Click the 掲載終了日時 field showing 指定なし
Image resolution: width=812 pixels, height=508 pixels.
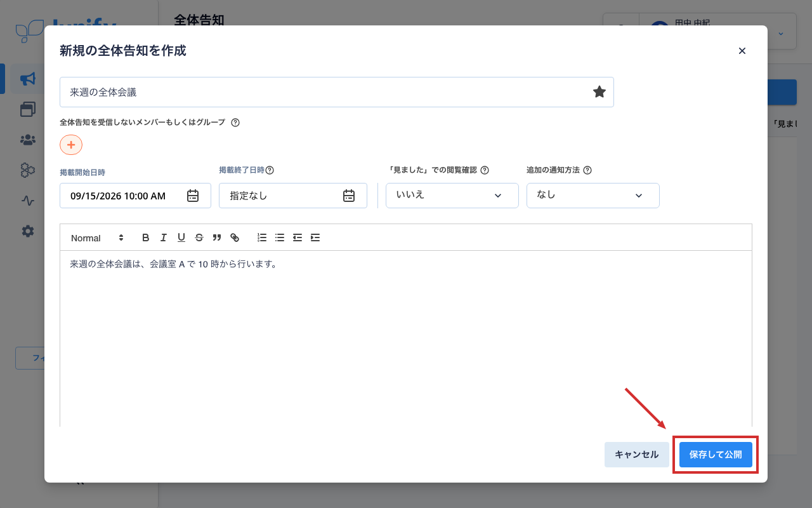[x=293, y=196]
